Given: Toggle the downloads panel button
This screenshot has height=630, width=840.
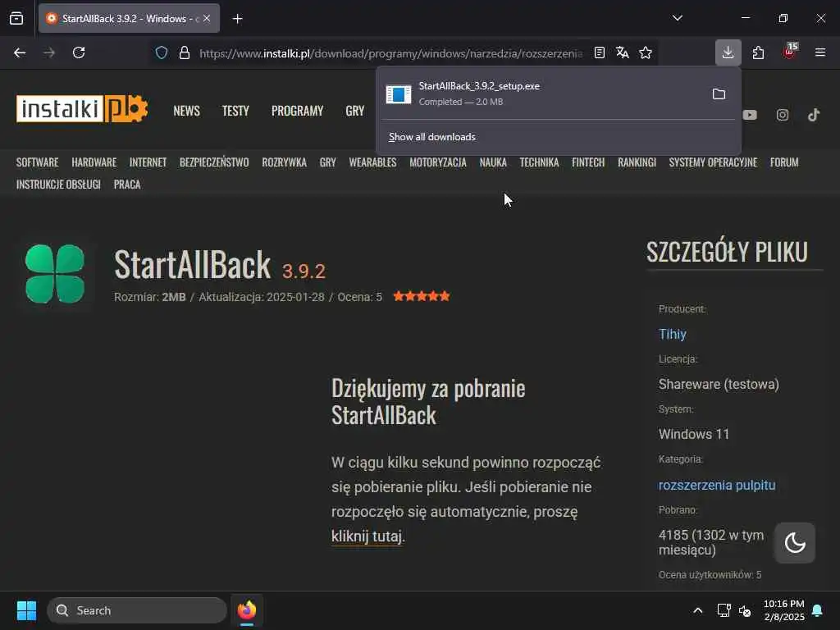Looking at the screenshot, I should tap(728, 52).
